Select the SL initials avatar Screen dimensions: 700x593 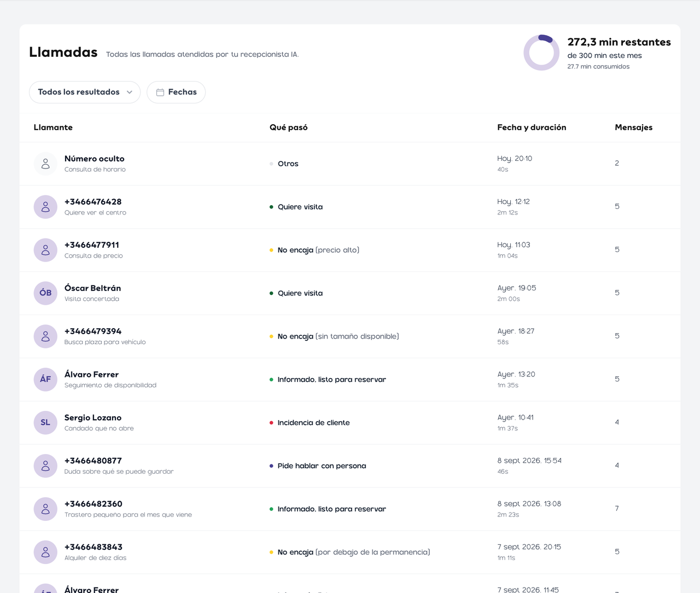(x=45, y=423)
